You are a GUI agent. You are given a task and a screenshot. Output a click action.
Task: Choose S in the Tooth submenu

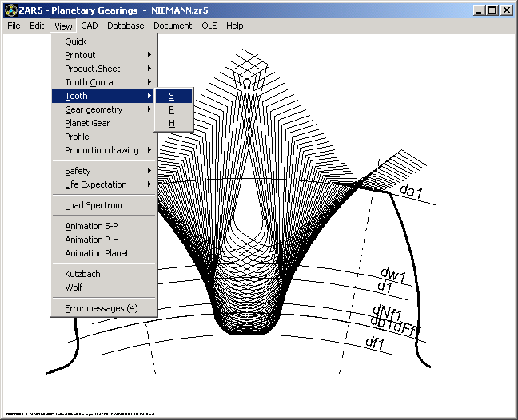click(x=171, y=97)
